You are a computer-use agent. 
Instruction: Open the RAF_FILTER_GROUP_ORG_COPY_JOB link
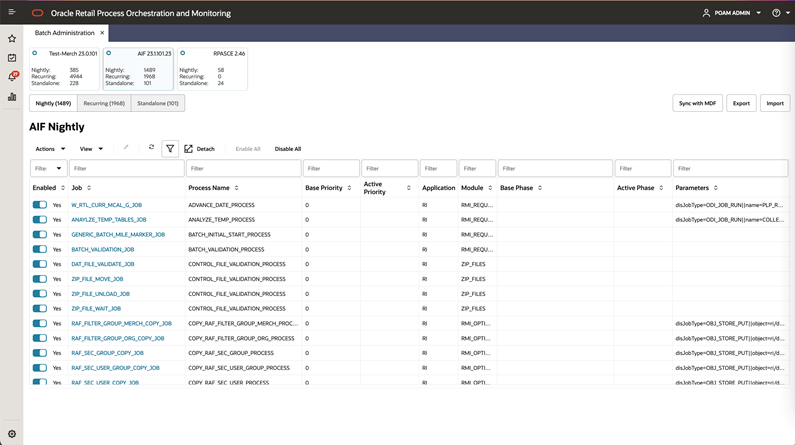(118, 338)
